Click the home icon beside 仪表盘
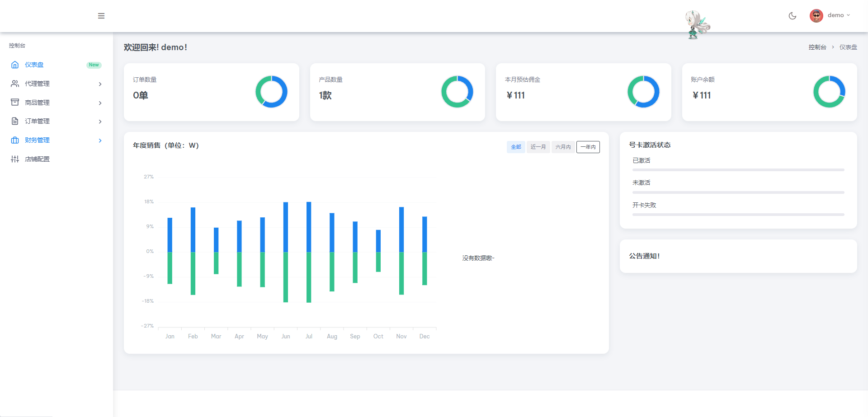 click(x=15, y=65)
